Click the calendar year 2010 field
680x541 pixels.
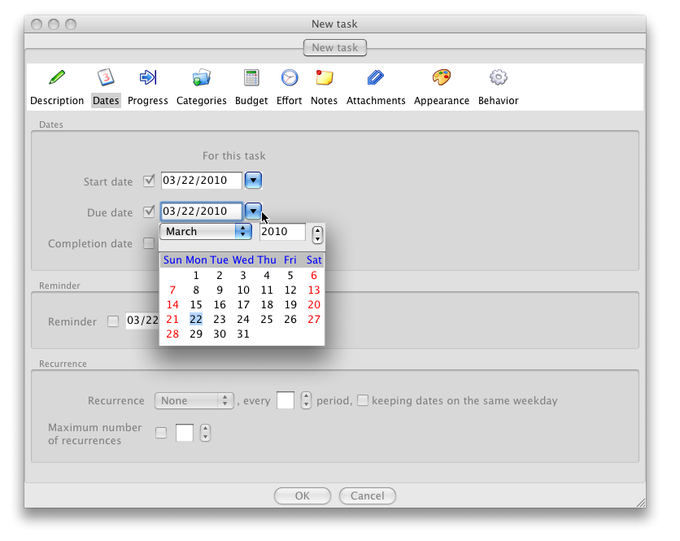pyautogui.click(x=282, y=232)
